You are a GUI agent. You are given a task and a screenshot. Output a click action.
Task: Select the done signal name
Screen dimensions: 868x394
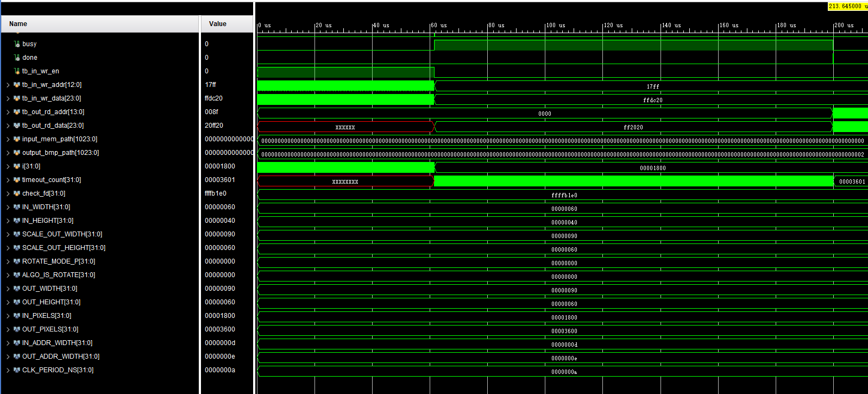point(30,58)
